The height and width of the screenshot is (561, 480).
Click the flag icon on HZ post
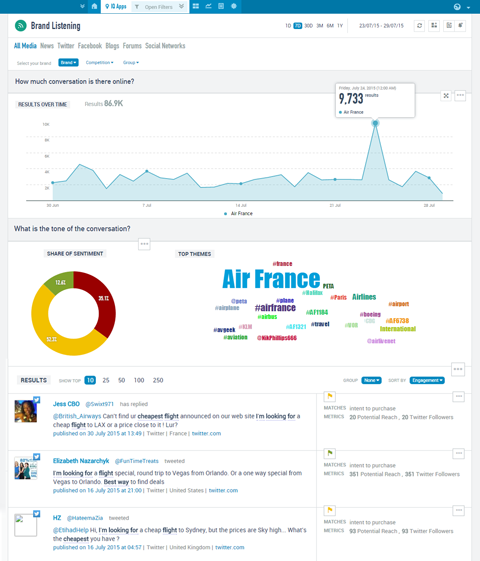pos(330,510)
